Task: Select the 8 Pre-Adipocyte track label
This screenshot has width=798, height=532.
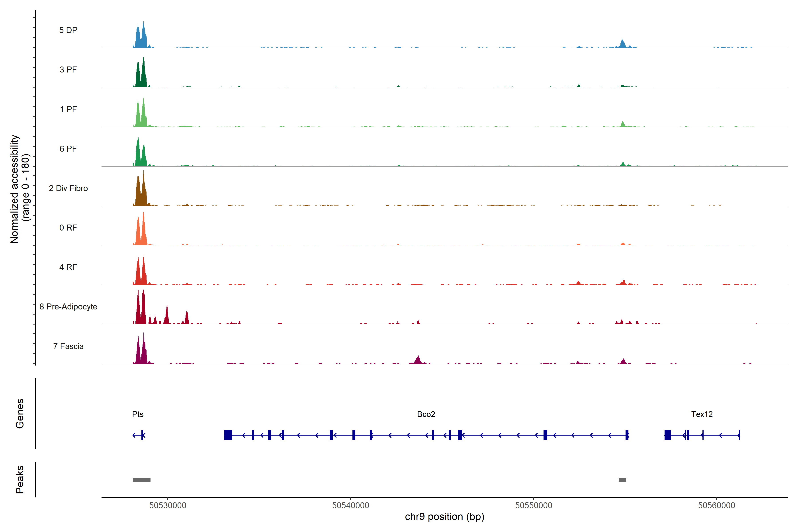Action: point(68,306)
